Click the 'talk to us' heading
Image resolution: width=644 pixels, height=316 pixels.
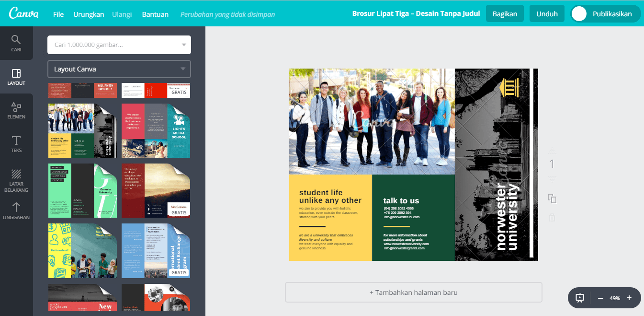pyautogui.click(x=401, y=200)
